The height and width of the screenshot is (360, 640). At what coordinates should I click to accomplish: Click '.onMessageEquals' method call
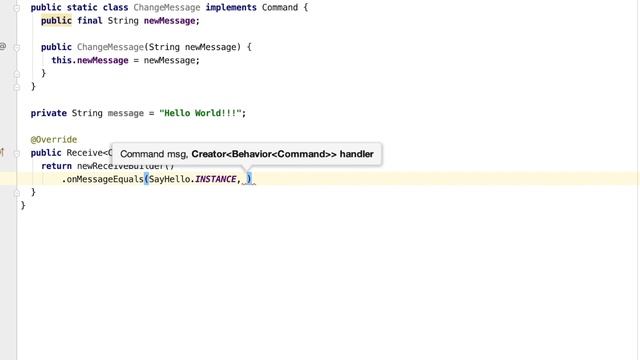102,179
